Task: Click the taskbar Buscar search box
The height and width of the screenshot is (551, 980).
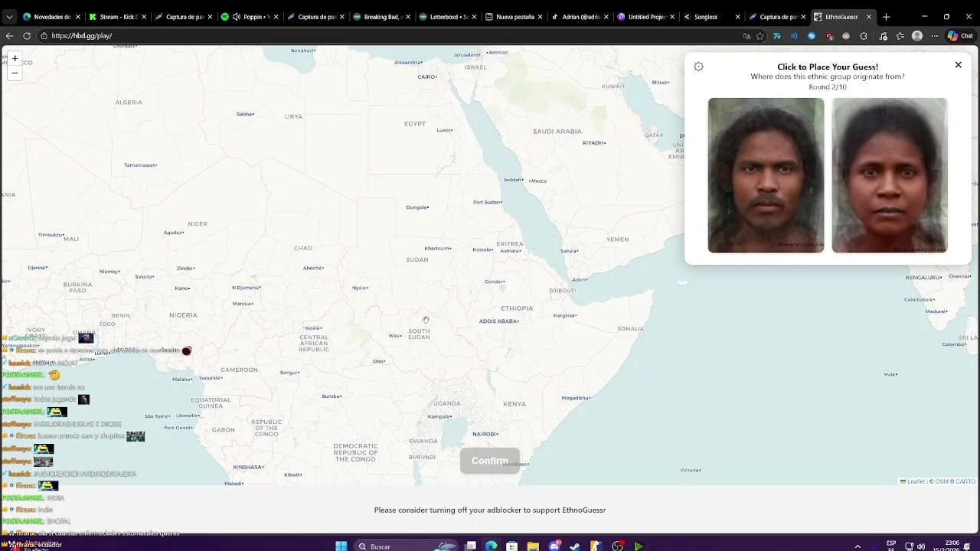Action: click(x=406, y=546)
